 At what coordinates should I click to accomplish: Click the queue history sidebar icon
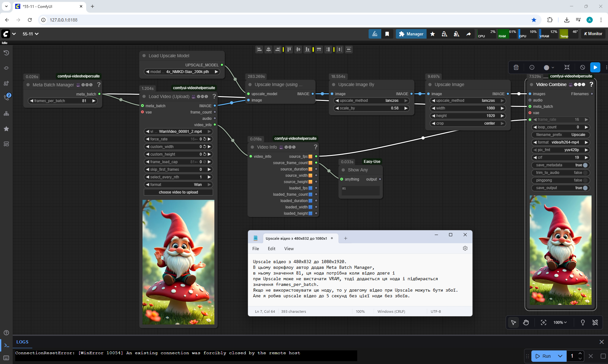point(6,53)
